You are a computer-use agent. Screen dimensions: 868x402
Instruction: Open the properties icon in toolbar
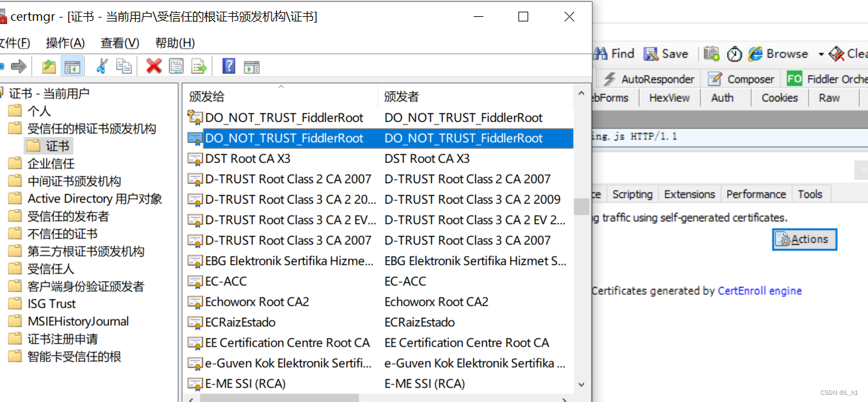pos(176,66)
